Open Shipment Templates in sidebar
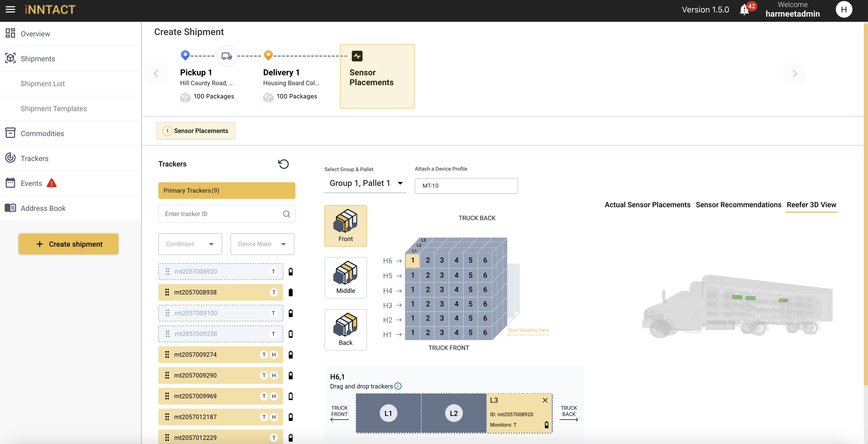The image size is (868, 444). [53, 109]
